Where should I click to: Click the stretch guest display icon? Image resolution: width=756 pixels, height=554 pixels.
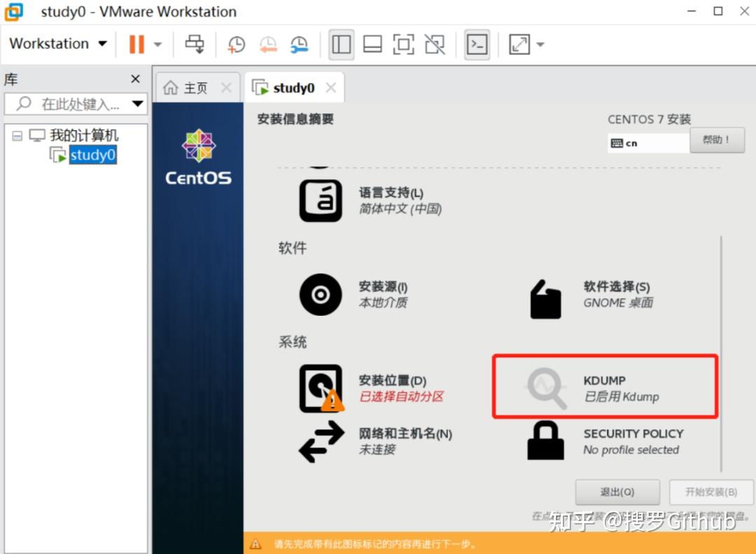click(x=519, y=44)
